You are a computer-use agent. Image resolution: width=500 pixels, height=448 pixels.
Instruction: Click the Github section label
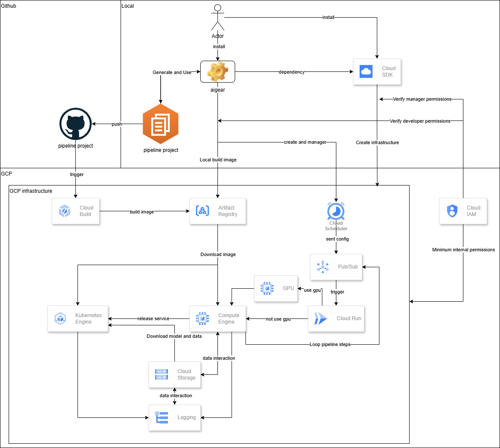pyautogui.click(x=9, y=6)
